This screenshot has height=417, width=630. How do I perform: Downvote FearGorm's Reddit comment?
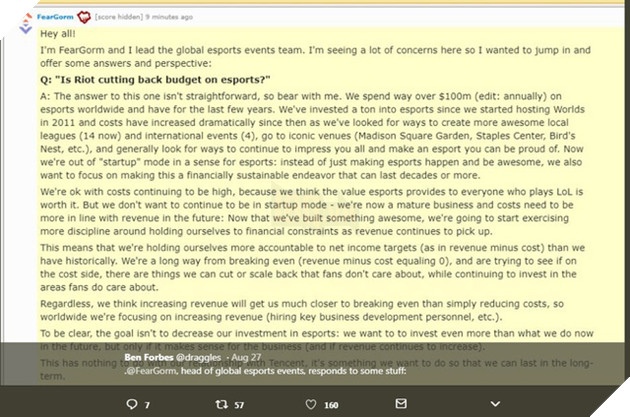(26, 29)
